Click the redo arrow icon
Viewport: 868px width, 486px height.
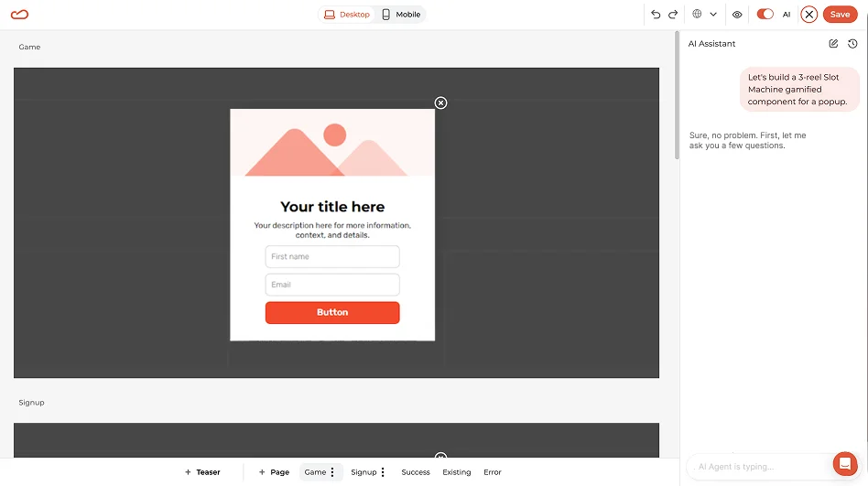tap(673, 15)
